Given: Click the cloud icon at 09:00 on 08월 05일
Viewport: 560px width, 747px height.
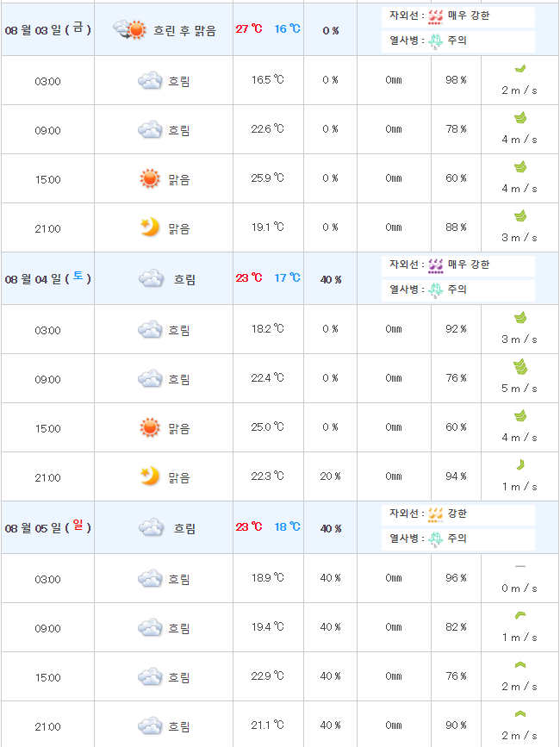Looking at the screenshot, I should (150, 627).
